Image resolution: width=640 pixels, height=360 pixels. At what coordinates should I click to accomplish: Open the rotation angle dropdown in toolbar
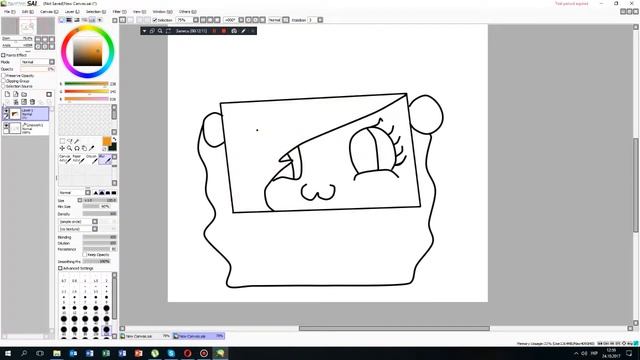click(x=241, y=20)
